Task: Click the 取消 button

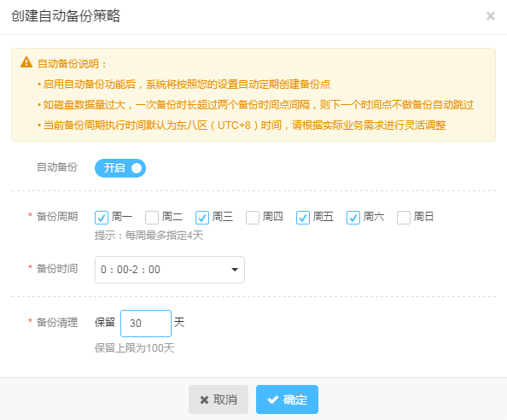Action: coord(219,400)
